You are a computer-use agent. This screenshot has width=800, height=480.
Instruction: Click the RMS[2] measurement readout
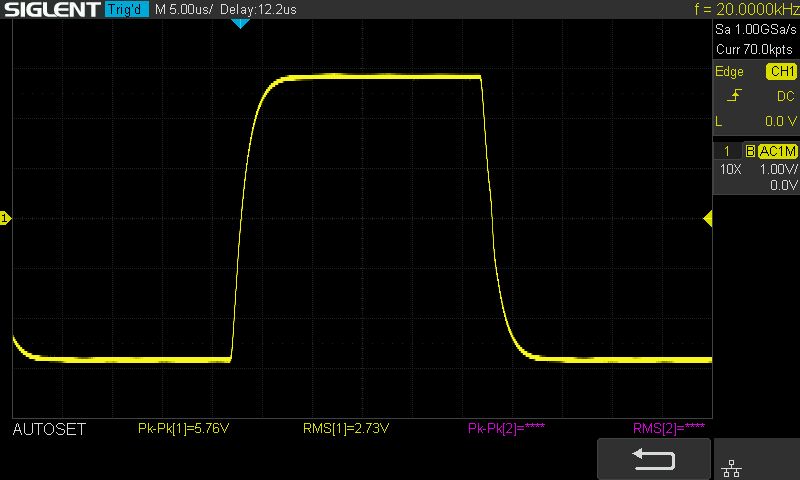pyautogui.click(x=669, y=428)
